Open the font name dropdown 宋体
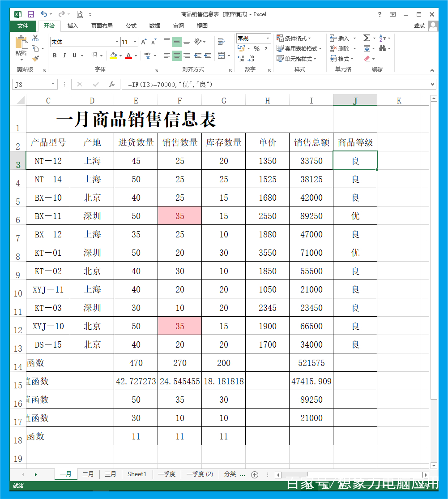Viewport: 448px width, 499px height. click(x=117, y=42)
